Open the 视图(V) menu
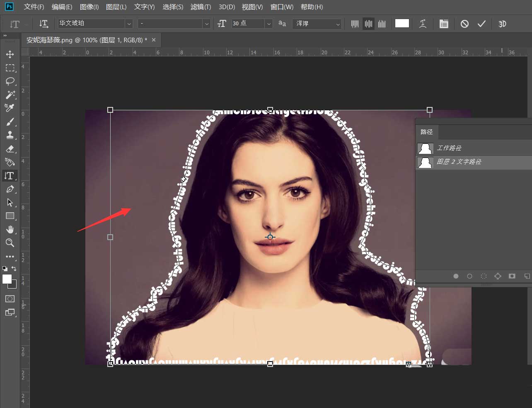This screenshot has height=408, width=532. [x=252, y=7]
